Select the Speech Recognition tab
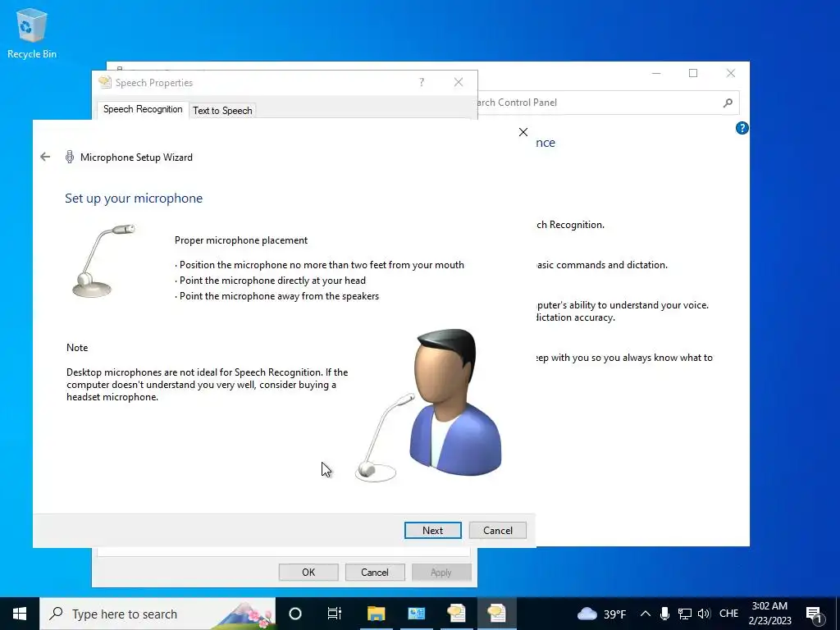The image size is (840, 630). coord(143,109)
